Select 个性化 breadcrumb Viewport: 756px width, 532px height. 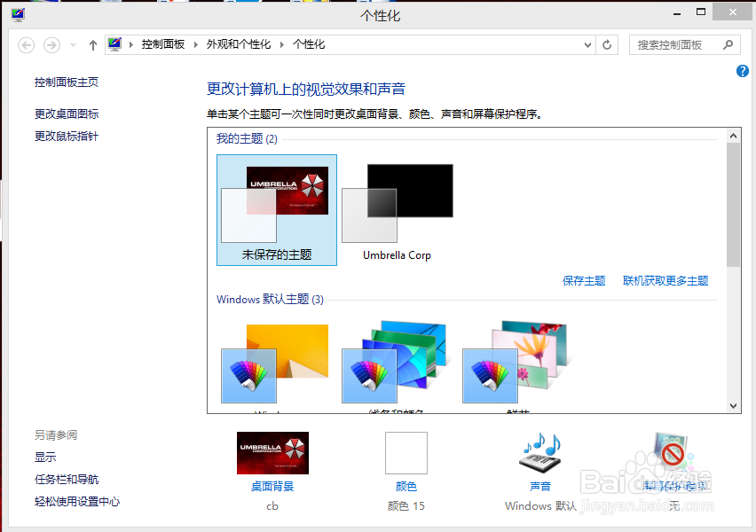[x=309, y=44]
